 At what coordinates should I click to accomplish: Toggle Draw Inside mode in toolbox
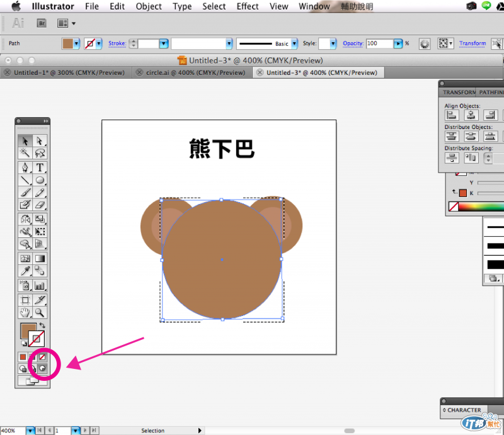[43, 368]
